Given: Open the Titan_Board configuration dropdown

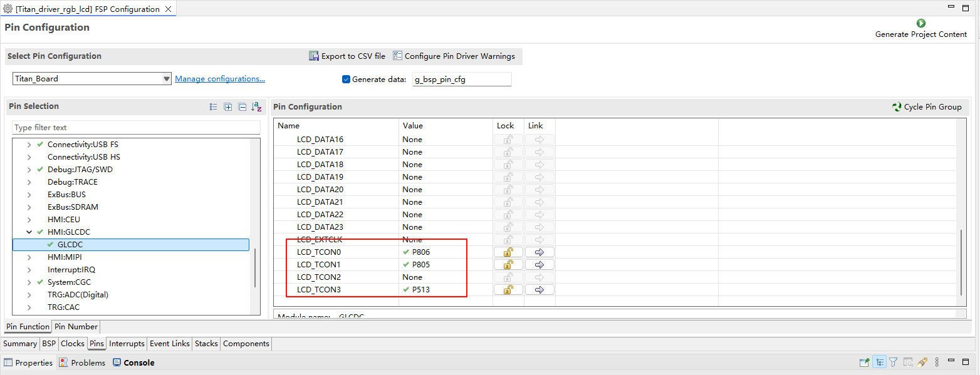Looking at the screenshot, I should (166, 79).
